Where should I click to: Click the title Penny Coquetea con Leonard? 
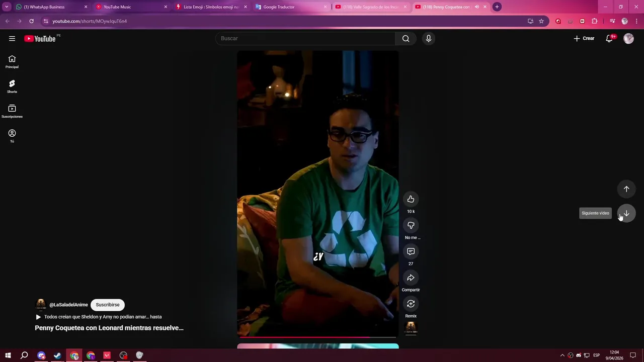click(109, 328)
